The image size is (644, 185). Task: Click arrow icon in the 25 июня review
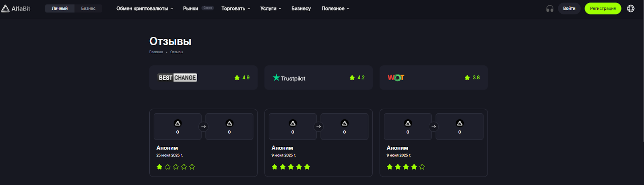click(204, 127)
